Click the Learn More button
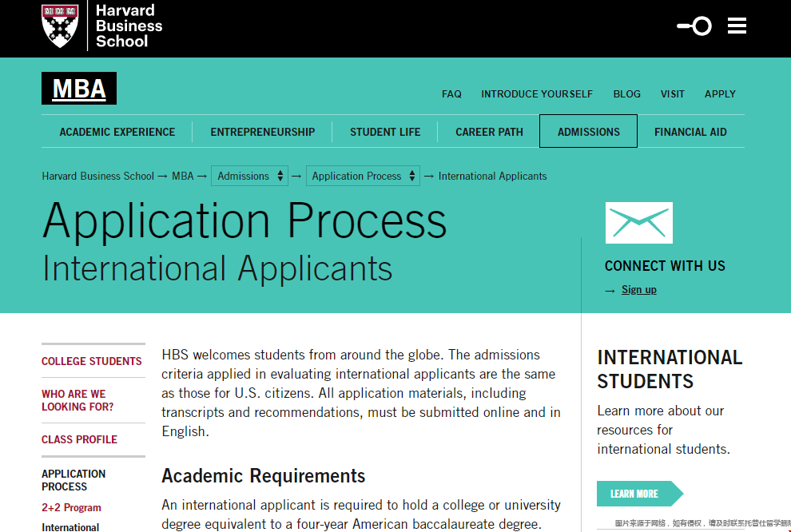The width and height of the screenshot is (791, 532). (x=640, y=494)
